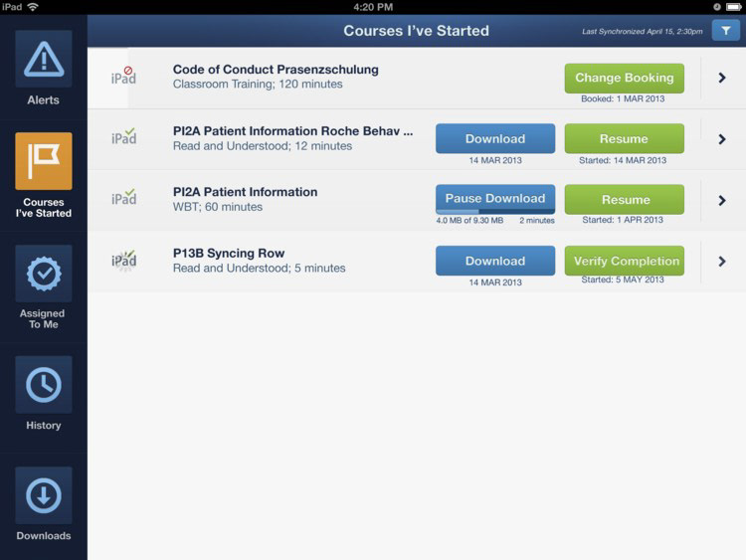This screenshot has width=746, height=560.
Task: Open the Downloads arrow icon
Action: coord(44,495)
